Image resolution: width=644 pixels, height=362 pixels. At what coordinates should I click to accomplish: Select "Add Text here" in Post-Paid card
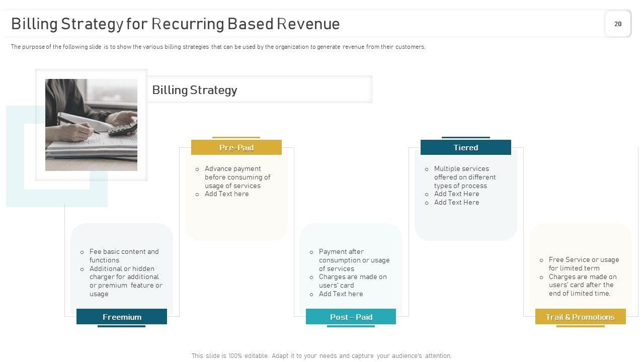coord(341,294)
